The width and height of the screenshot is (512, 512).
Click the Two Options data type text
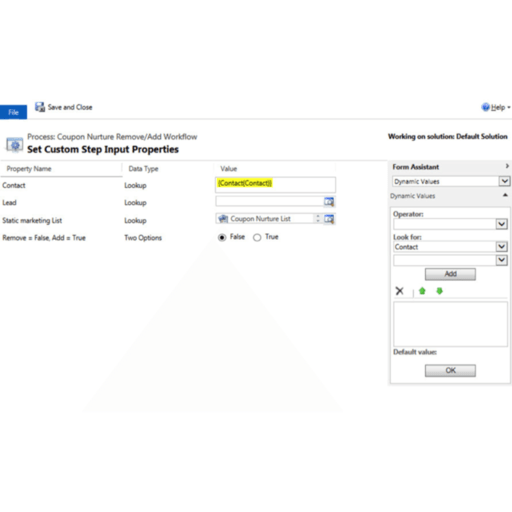[x=143, y=238]
